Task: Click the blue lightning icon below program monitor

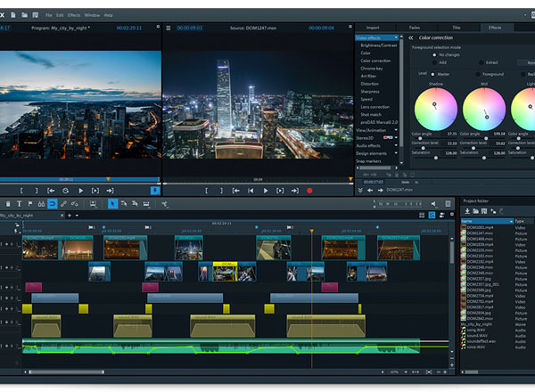Action: coord(155,191)
